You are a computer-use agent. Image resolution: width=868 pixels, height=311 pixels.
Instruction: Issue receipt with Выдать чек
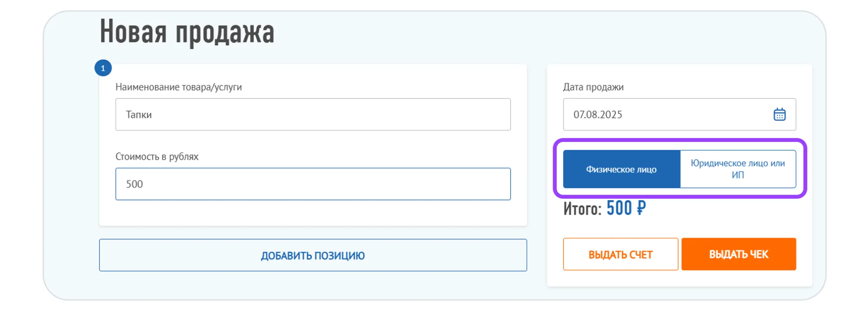tap(738, 254)
